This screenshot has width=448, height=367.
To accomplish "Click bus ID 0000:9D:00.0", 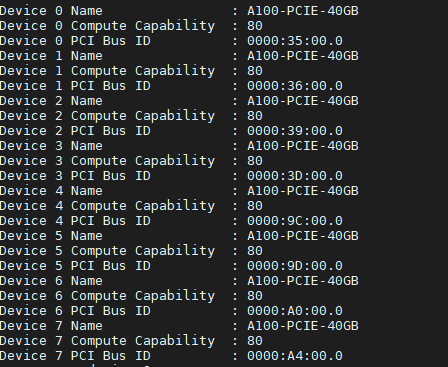I will click(295, 266).
